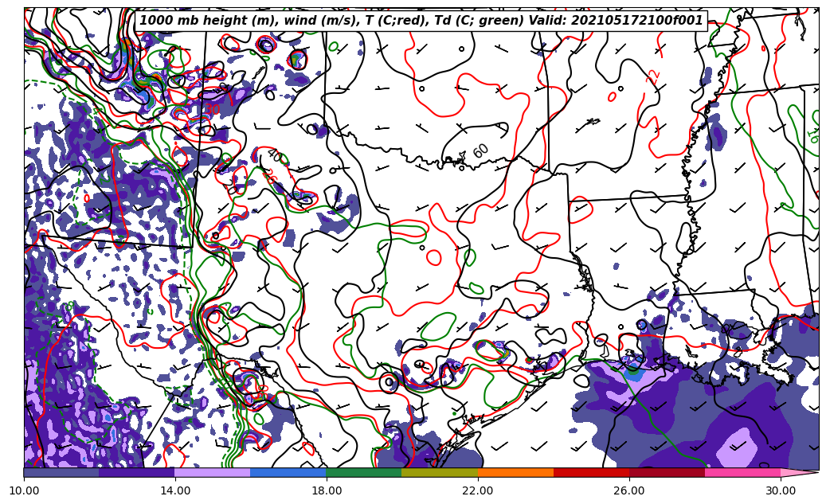
Task: Click the 14.00 colorbar tick label
Action: [x=175, y=490]
